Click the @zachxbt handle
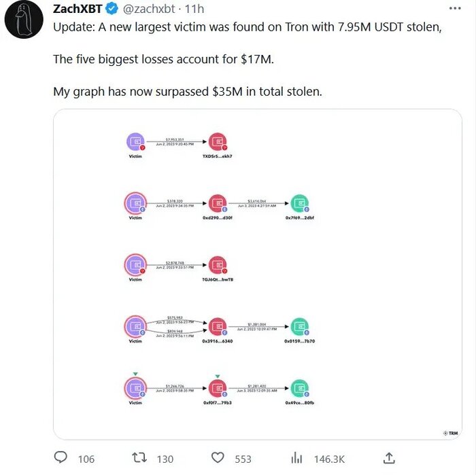The height and width of the screenshot is (475, 476). pos(151,9)
